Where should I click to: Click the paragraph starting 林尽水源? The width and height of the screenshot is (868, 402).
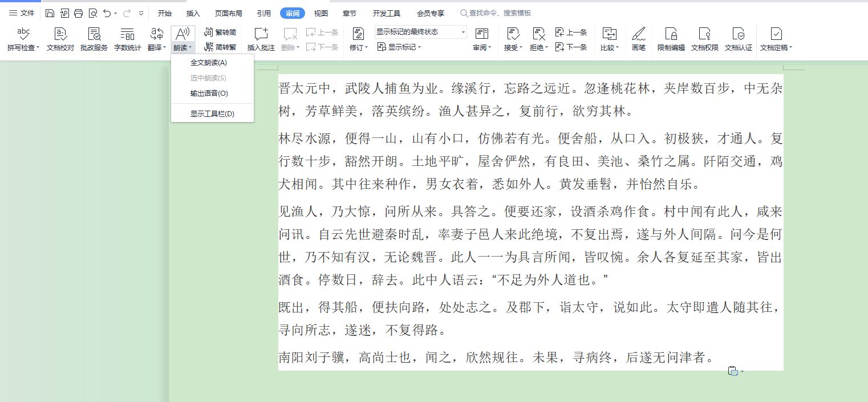coord(530,161)
